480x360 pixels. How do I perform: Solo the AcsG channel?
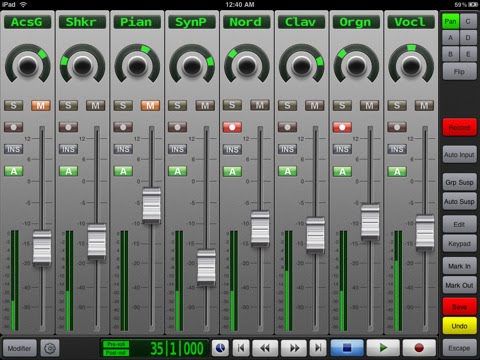(x=14, y=106)
